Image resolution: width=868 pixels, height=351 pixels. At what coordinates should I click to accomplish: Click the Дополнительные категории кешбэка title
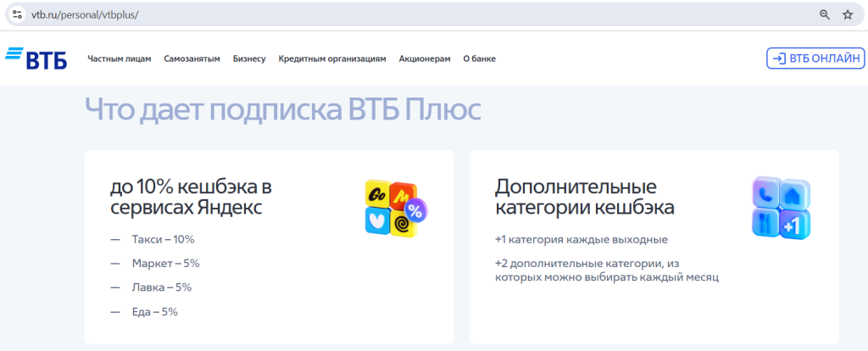pos(585,198)
